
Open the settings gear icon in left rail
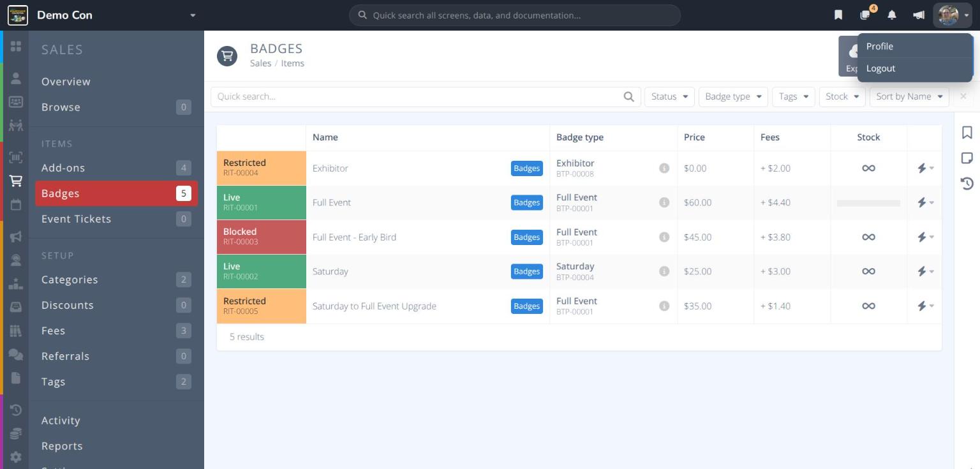point(16,458)
